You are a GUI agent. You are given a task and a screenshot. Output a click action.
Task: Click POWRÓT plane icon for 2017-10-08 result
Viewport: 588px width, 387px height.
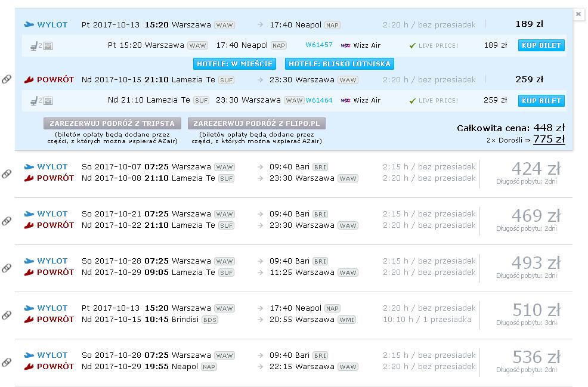(29, 178)
